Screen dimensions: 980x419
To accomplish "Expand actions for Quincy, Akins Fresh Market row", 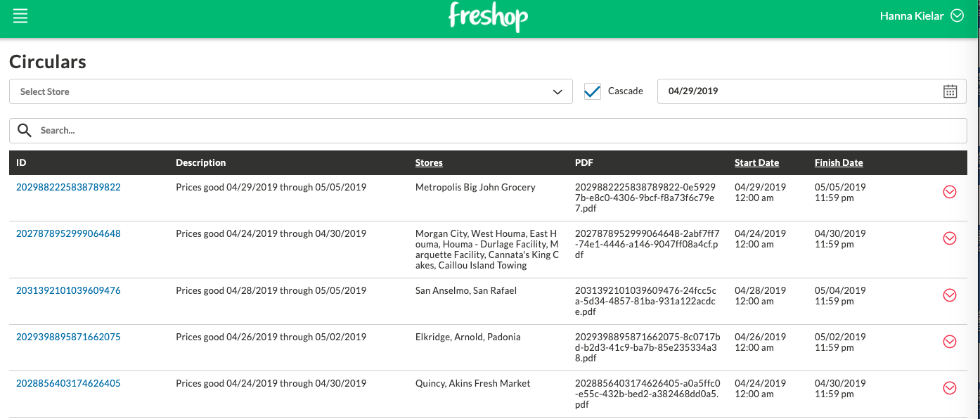I will coord(949,388).
